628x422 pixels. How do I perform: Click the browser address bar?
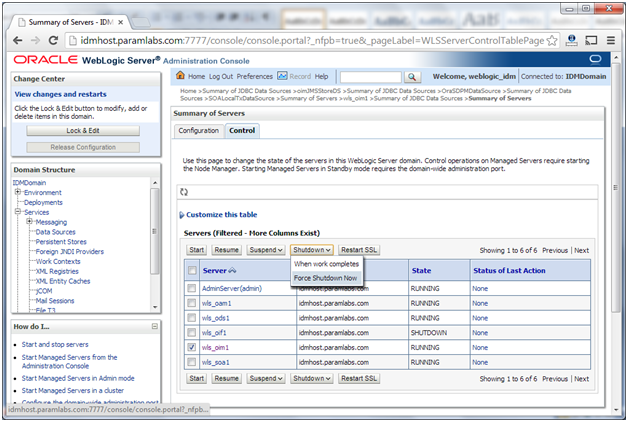coord(312,40)
